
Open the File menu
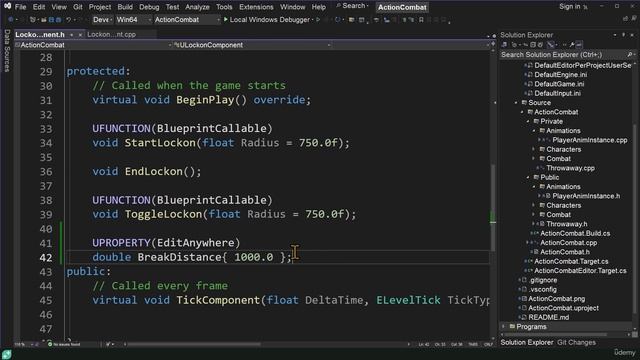20,7
